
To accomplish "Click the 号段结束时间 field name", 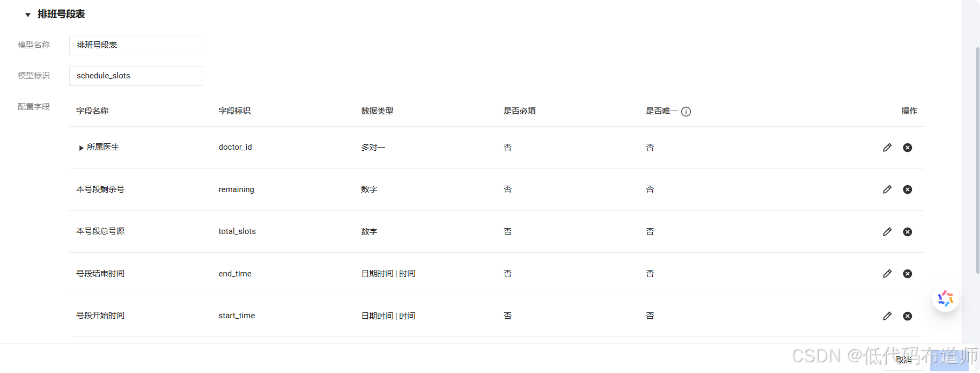I will (x=100, y=274).
